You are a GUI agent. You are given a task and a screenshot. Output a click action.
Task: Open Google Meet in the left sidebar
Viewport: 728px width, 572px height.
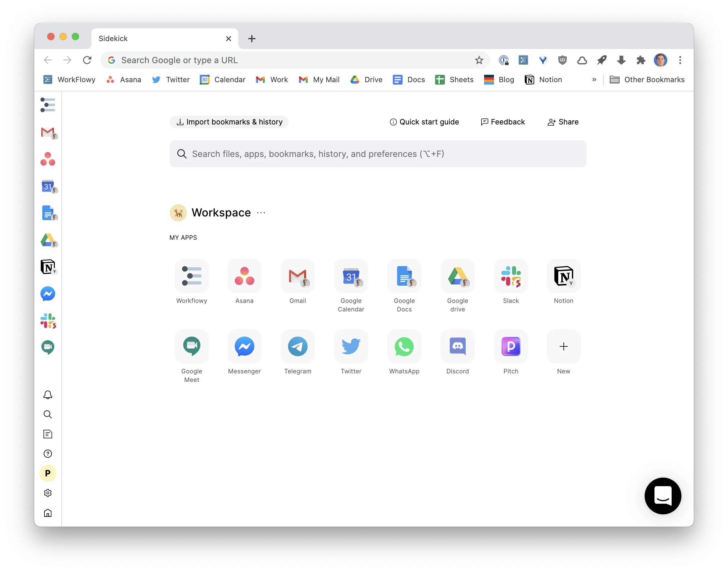[47, 347]
